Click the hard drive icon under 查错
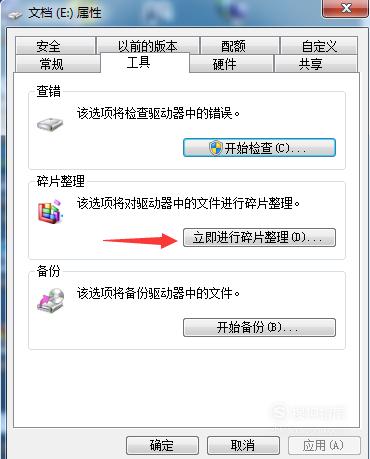The image size is (370, 459). click(x=50, y=125)
